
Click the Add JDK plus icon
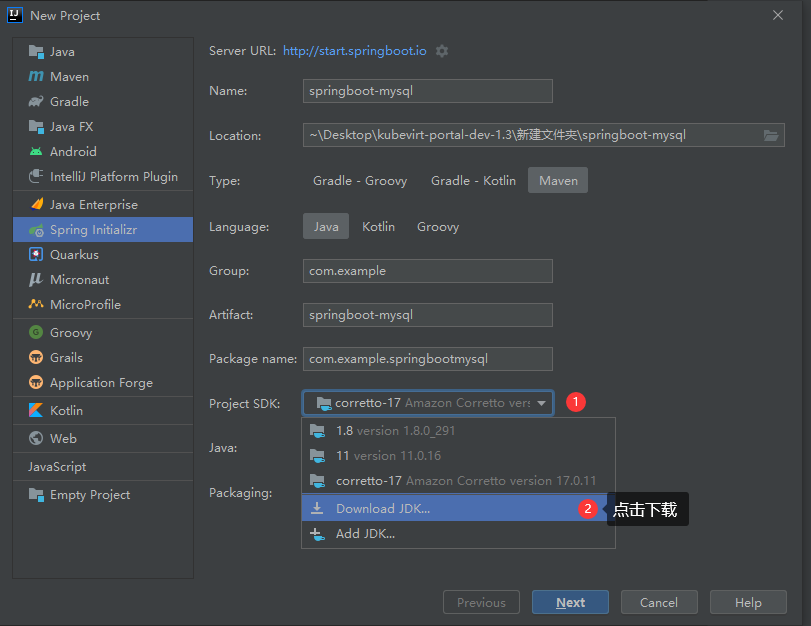(x=317, y=534)
